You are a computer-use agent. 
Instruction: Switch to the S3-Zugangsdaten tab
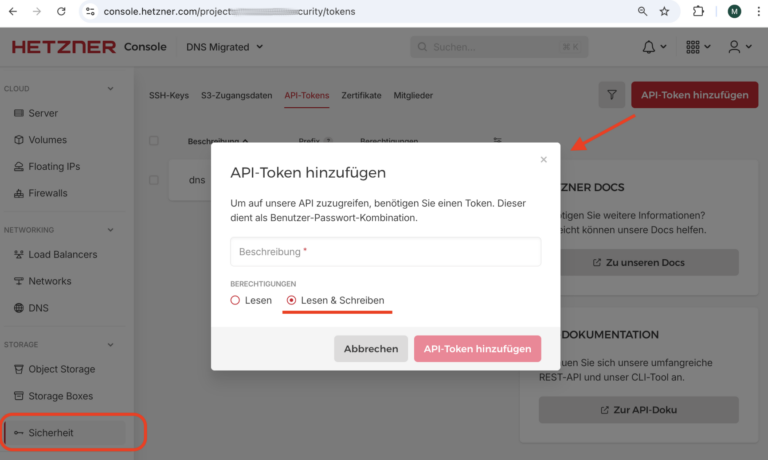coord(237,96)
